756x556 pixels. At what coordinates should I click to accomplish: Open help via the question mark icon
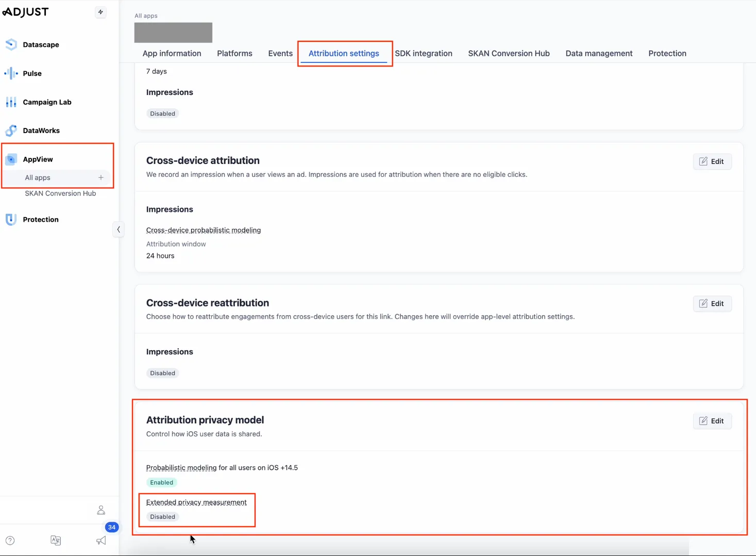10,540
